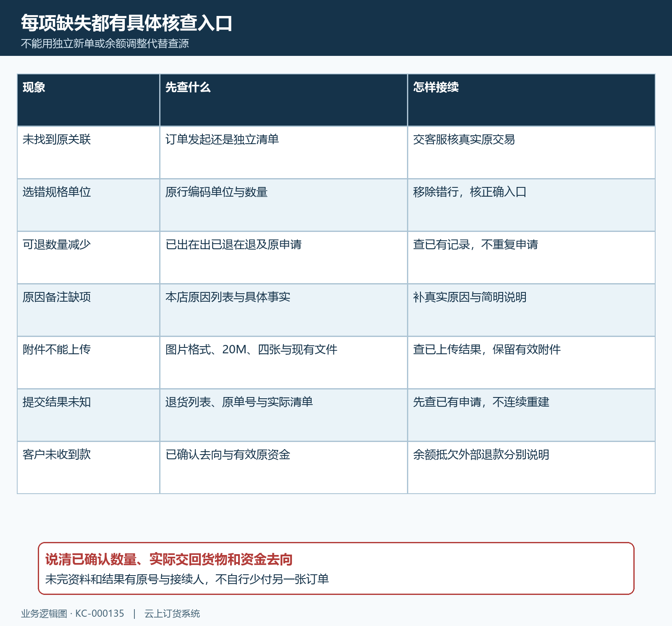
Task: Click the cell 查已上传结果，保留有效附件
Action: pyautogui.click(x=531, y=363)
